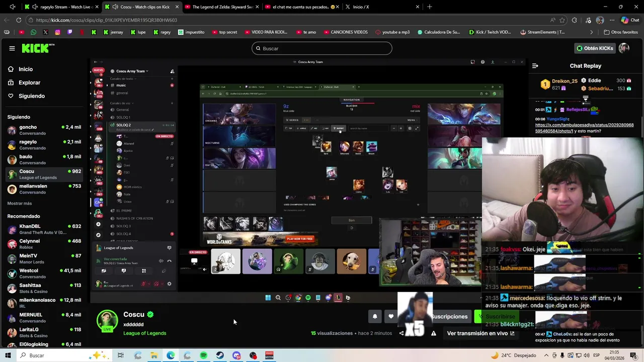Open a new browser tab
This screenshot has width=644, height=362.
429,7
